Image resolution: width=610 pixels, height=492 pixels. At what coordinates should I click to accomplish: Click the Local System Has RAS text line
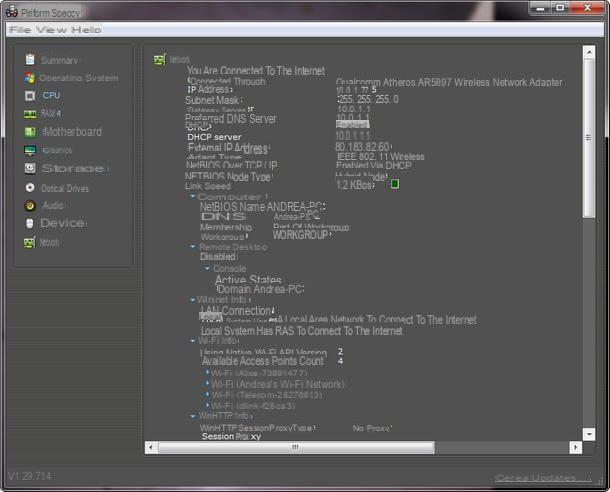coord(301,331)
